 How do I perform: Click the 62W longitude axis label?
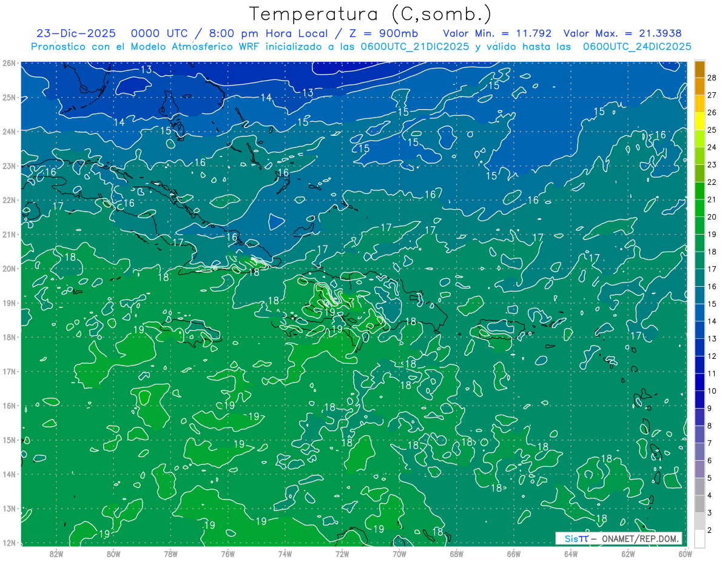(628, 554)
